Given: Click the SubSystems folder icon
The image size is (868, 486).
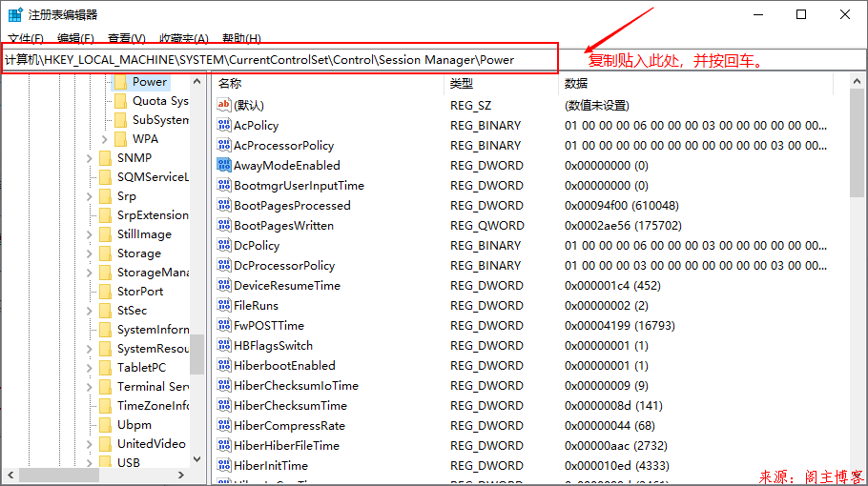Looking at the screenshot, I should click(120, 119).
